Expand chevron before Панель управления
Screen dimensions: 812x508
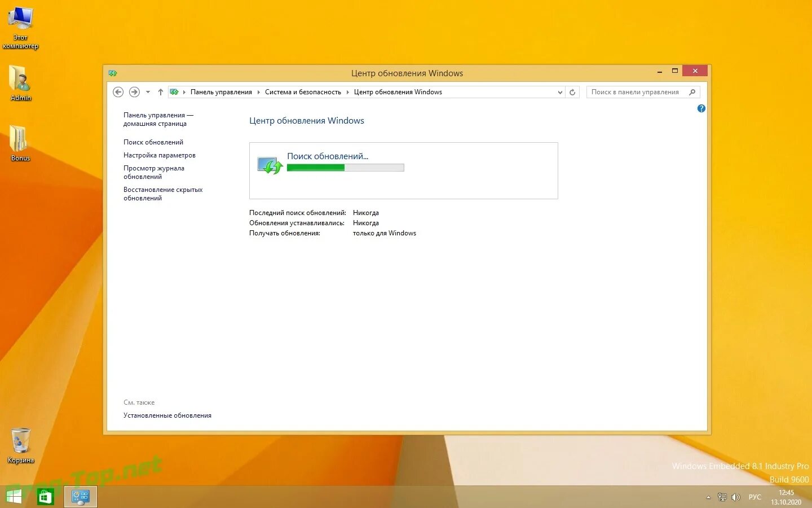tap(184, 92)
